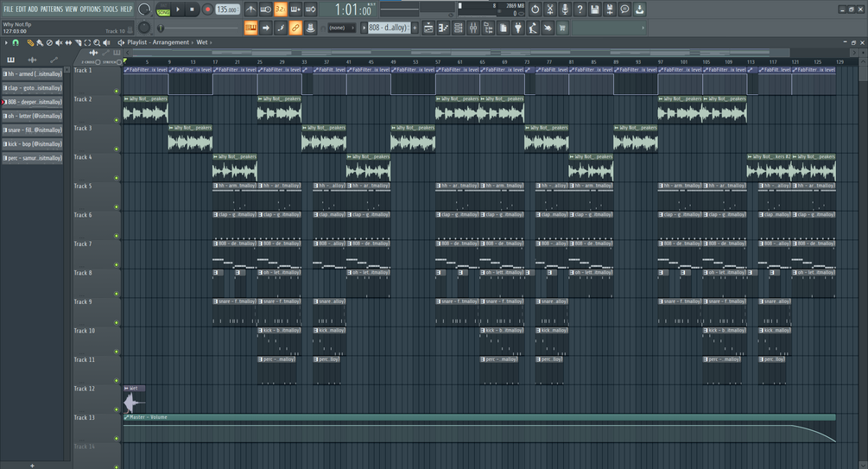Click the song position slider
868x469 pixels.
tap(199, 28)
